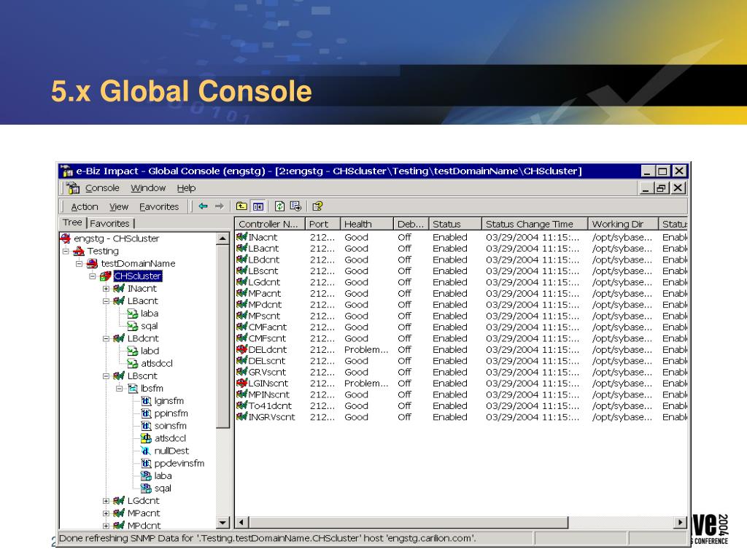Collapse the lbsfm tree node
The image size is (747, 560).
(119, 389)
